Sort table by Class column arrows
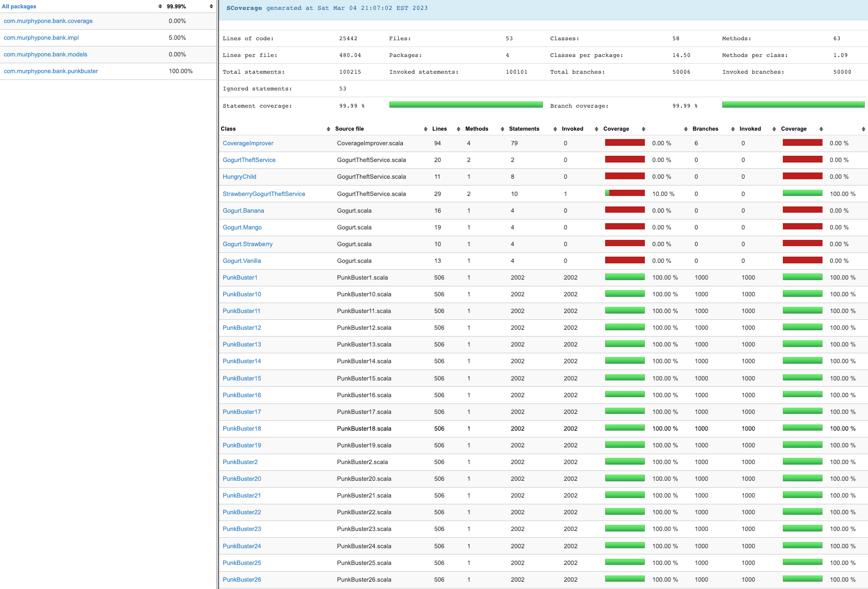Image resolution: width=868 pixels, height=589 pixels. click(x=328, y=129)
